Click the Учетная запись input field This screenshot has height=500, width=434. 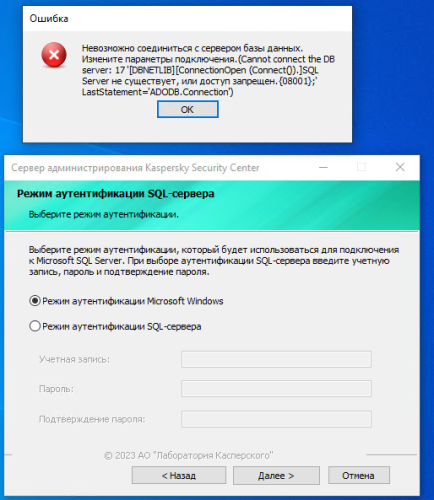[x=276, y=359]
